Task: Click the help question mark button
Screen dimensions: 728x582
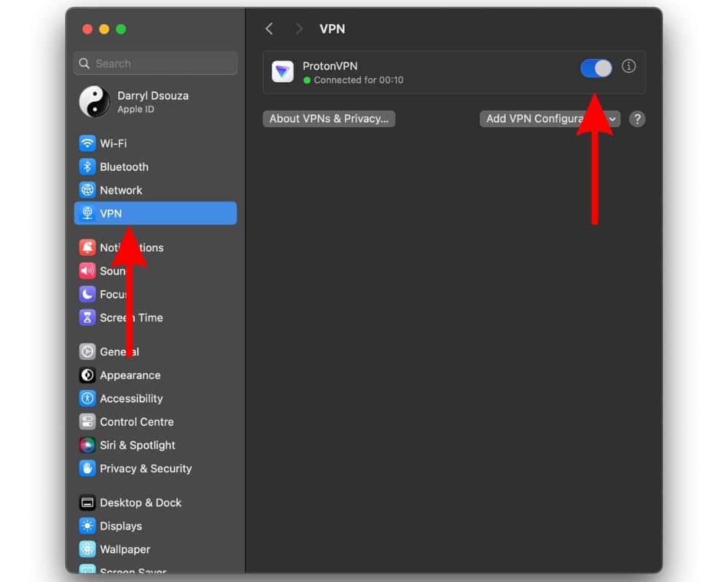Action: (x=637, y=119)
